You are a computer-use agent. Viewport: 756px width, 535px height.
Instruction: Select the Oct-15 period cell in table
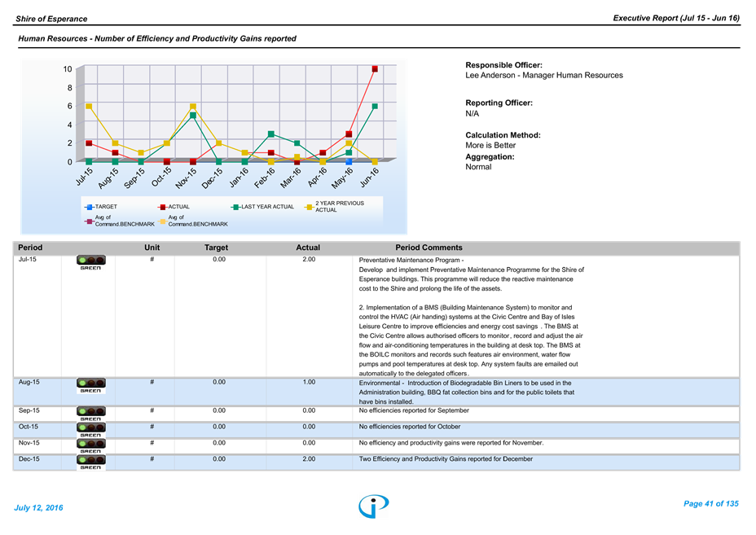click(29, 427)
